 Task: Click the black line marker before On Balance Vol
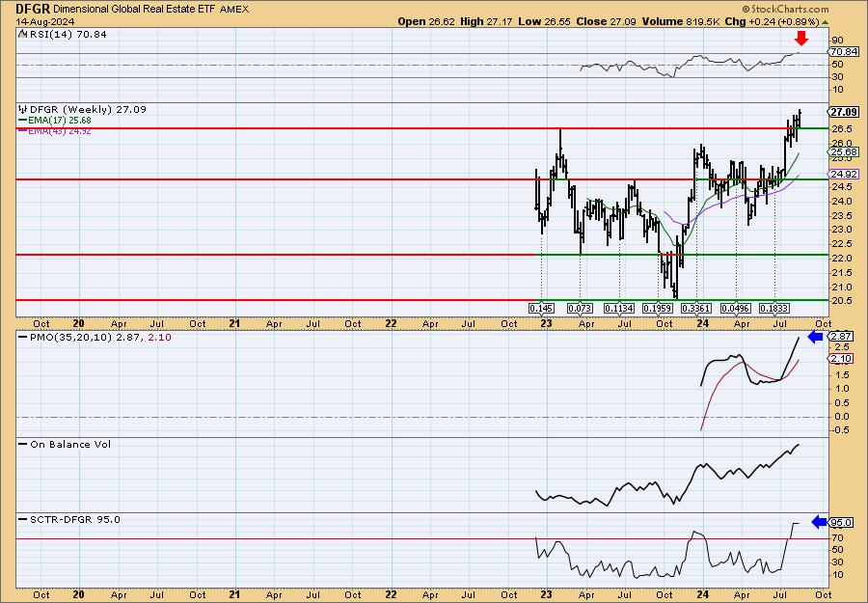(23, 445)
